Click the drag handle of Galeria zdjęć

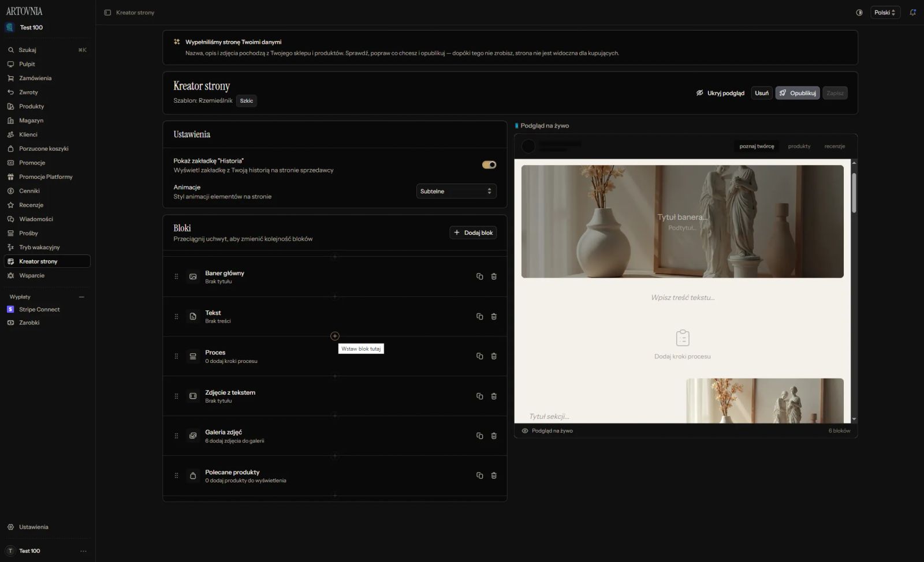(176, 436)
